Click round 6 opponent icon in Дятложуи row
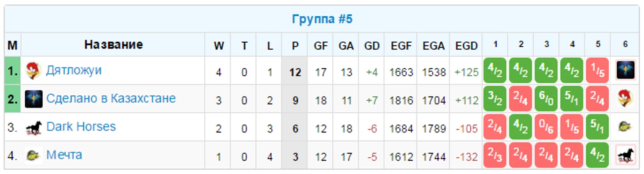 pos(626,70)
